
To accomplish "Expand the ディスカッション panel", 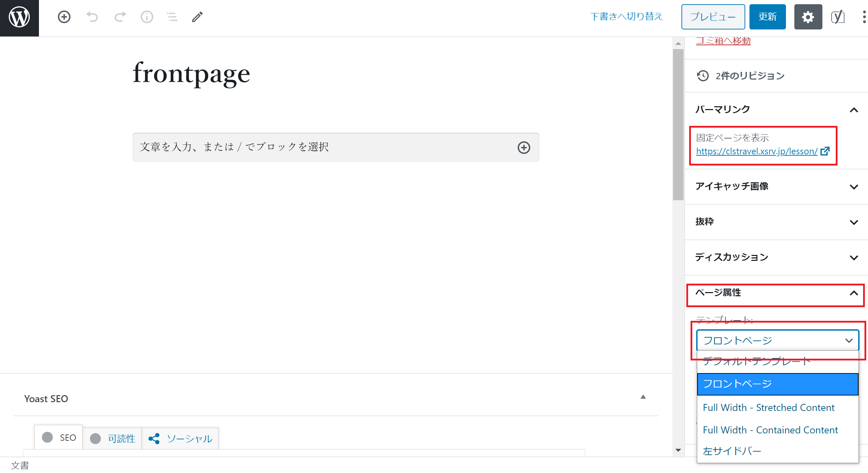I will pyautogui.click(x=854, y=258).
